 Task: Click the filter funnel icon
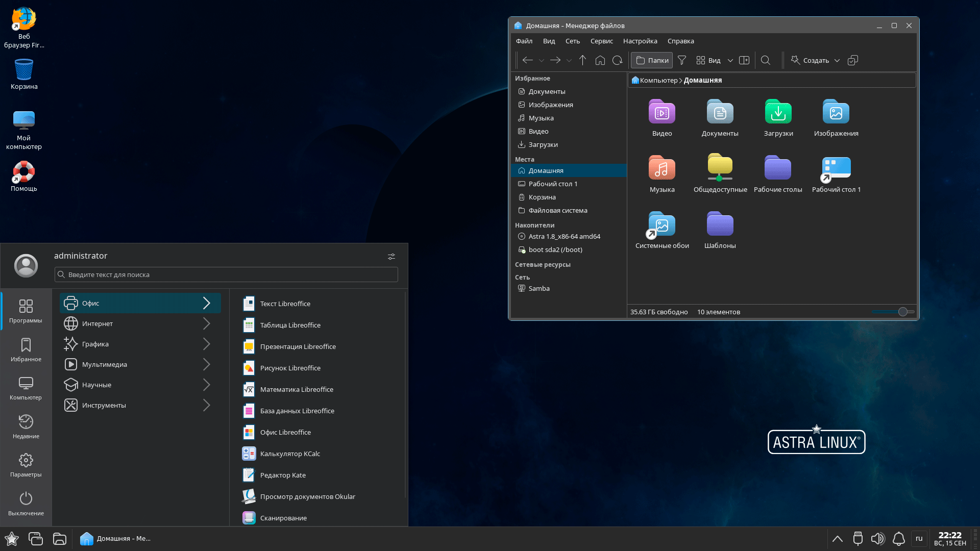(x=681, y=60)
